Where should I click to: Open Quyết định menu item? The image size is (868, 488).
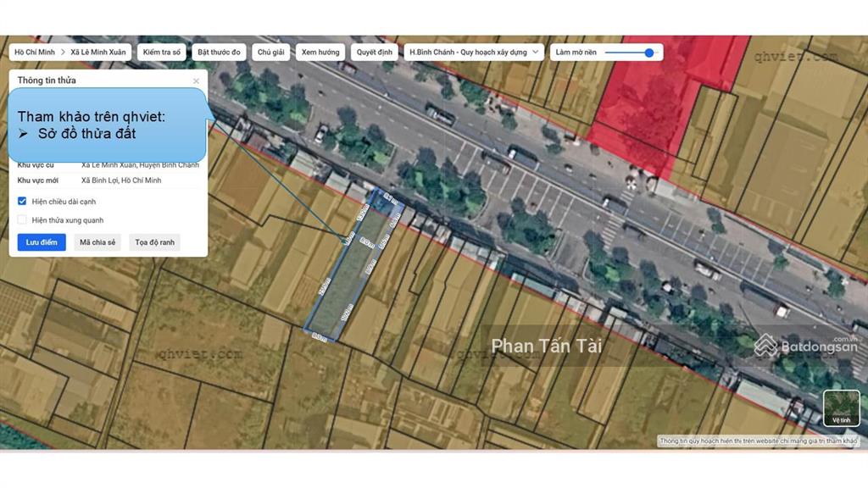374,53
